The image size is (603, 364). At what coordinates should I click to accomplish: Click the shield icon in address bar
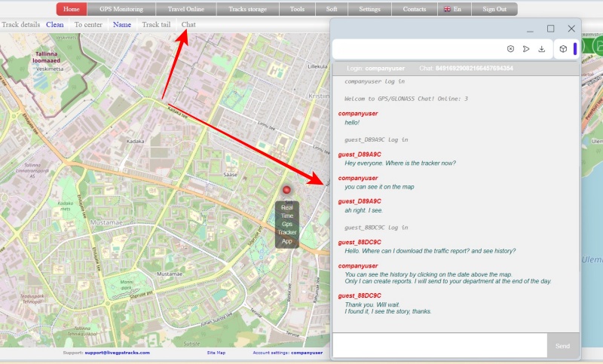tap(510, 49)
